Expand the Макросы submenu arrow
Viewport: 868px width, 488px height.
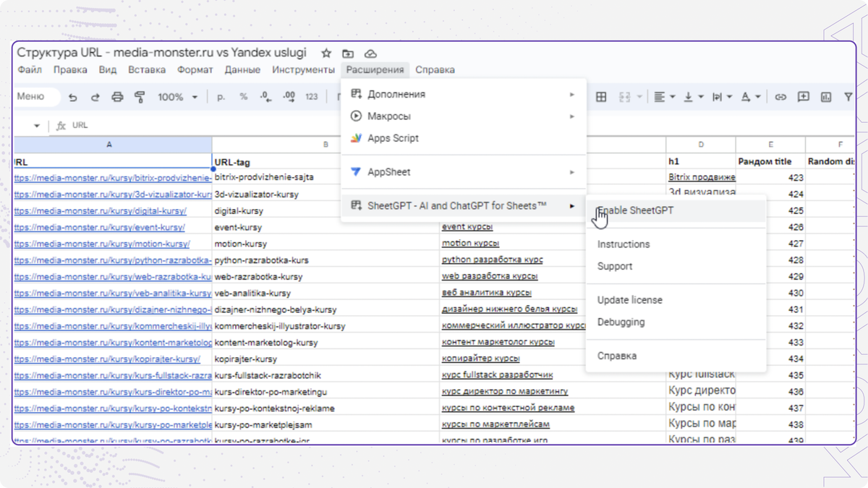coord(572,116)
